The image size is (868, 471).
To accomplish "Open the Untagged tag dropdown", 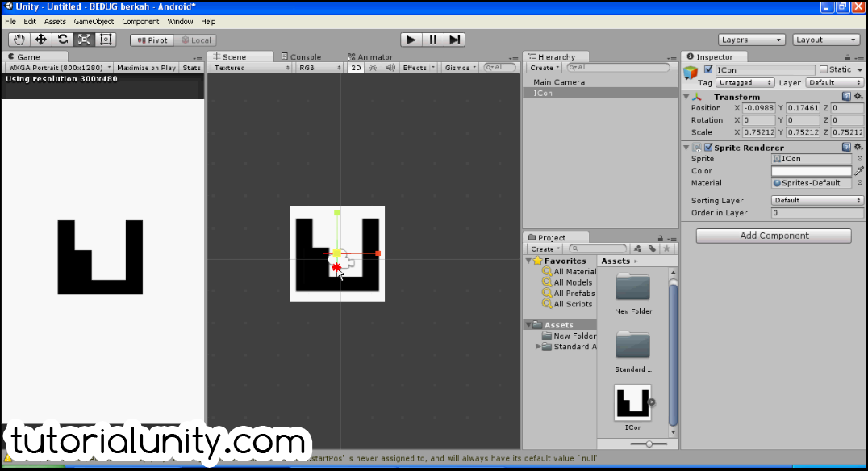I will (x=744, y=82).
